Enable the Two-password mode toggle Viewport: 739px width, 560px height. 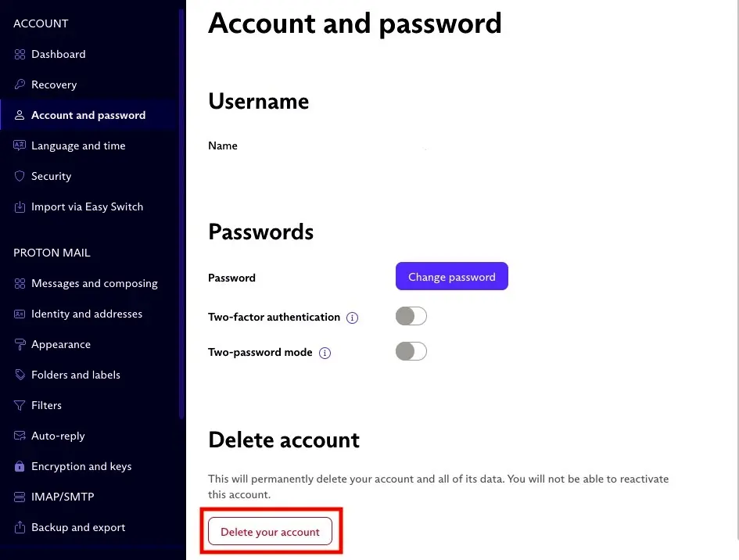click(x=411, y=351)
